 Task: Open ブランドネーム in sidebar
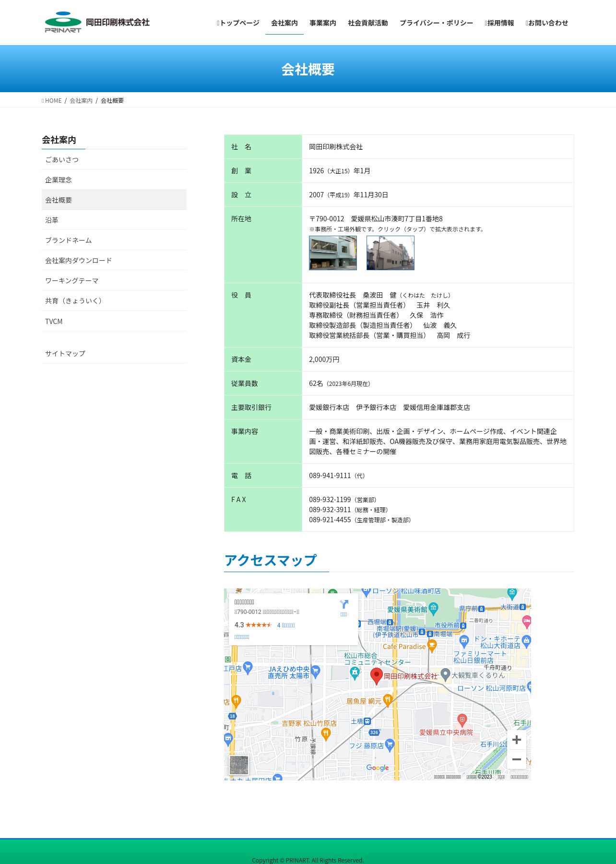click(x=114, y=240)
